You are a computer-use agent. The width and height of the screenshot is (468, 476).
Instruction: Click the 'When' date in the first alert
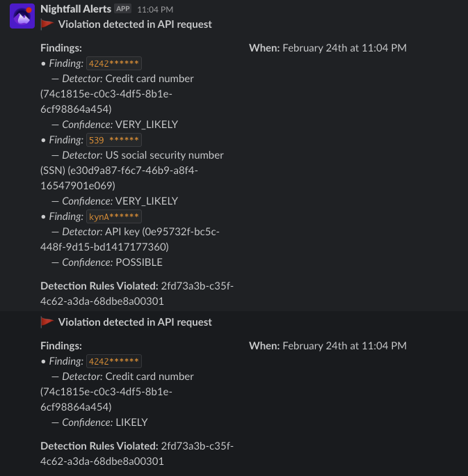click(x=344, y=48)
